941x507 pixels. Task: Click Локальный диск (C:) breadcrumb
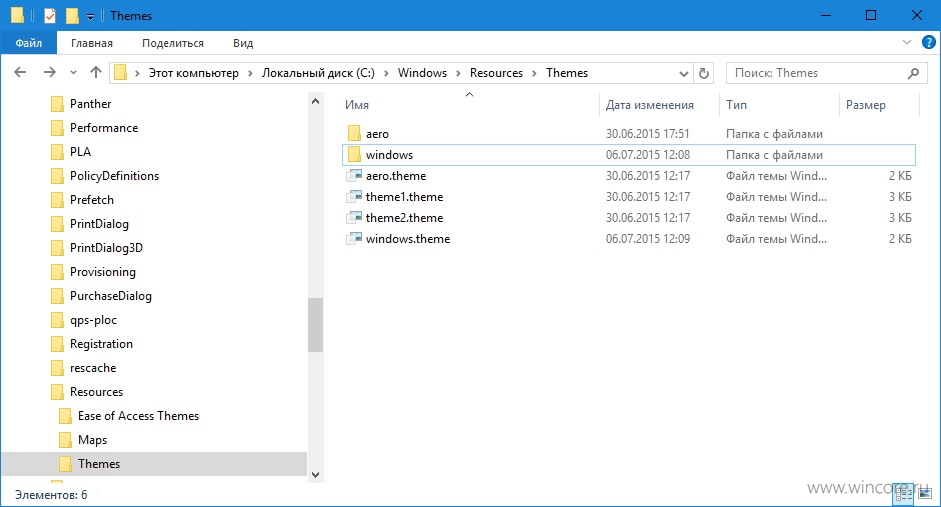click(x=318, y=73)
